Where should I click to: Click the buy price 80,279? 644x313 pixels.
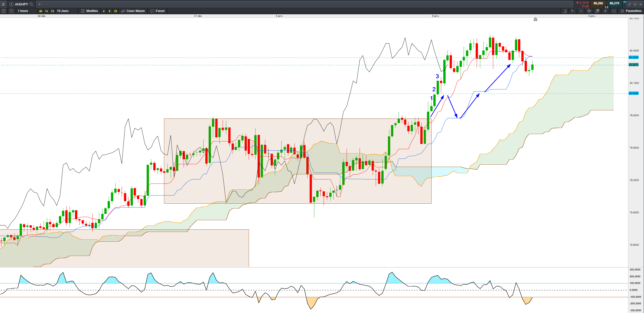[x=614, y=4]
